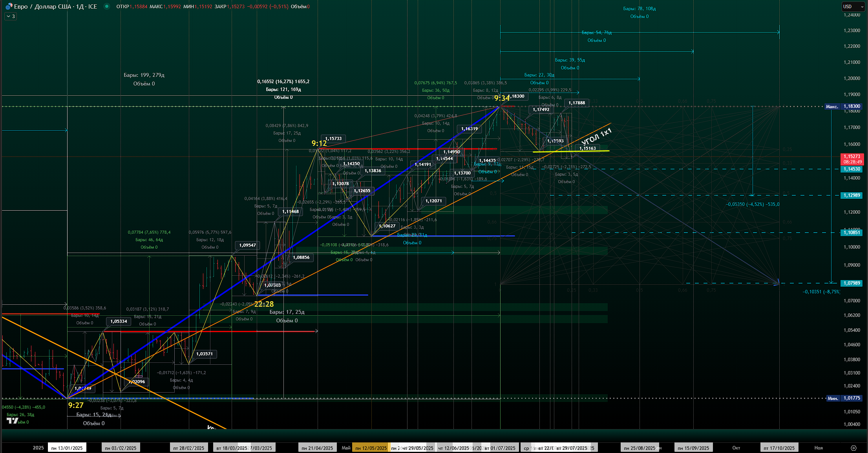Click date marker вт 18/03/2025
The height and width of the screenshot is (453, 868).
[x=232, y=448]
